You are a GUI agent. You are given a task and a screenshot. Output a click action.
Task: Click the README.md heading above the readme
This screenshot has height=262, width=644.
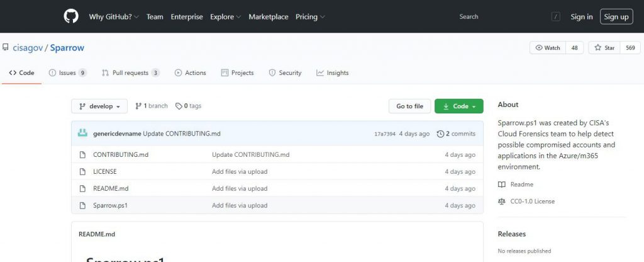97,234
